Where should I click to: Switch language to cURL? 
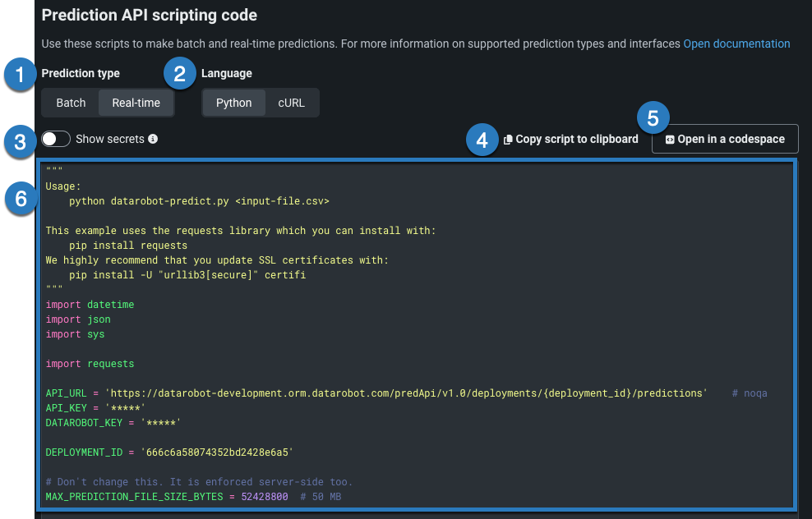[291, 103]
